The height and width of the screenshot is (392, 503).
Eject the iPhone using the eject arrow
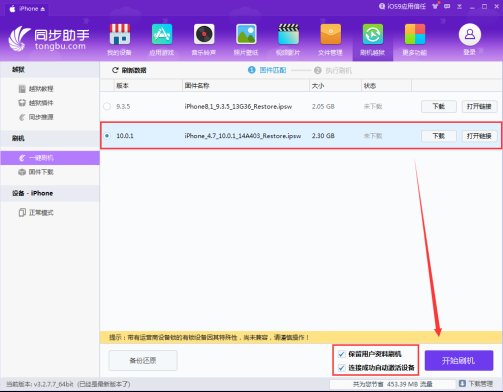[x=43, y=9]
